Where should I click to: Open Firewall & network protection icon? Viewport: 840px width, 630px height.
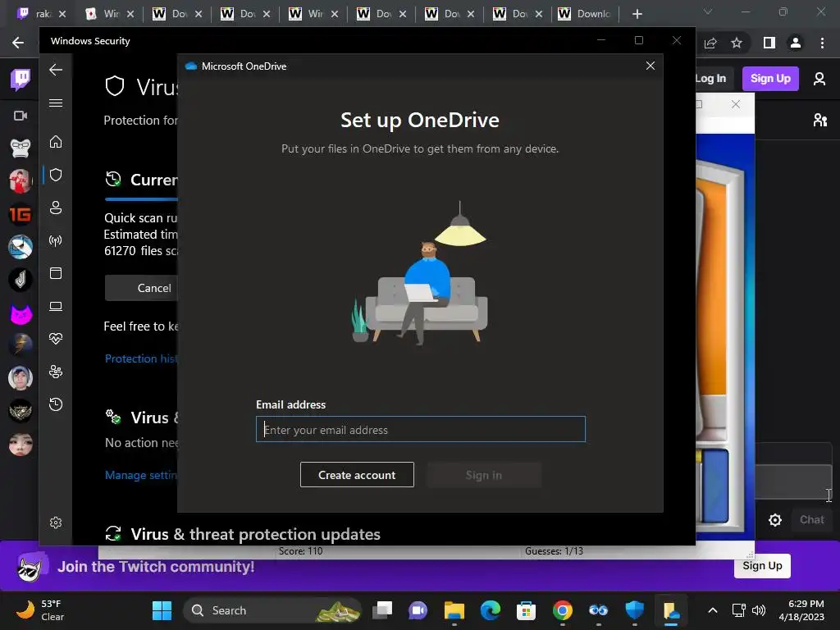click(56, 240)
